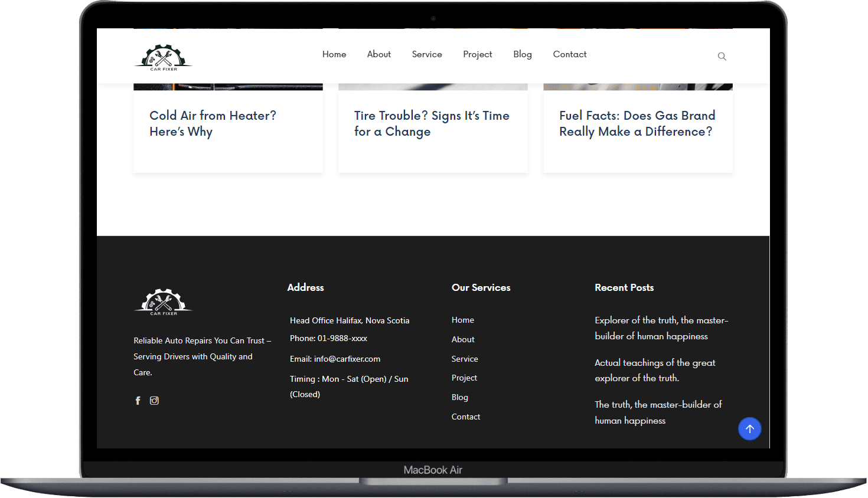This screenshot has height=498, width=868.
Task: Open Contact in the top navigation
Action: [570, 54]
